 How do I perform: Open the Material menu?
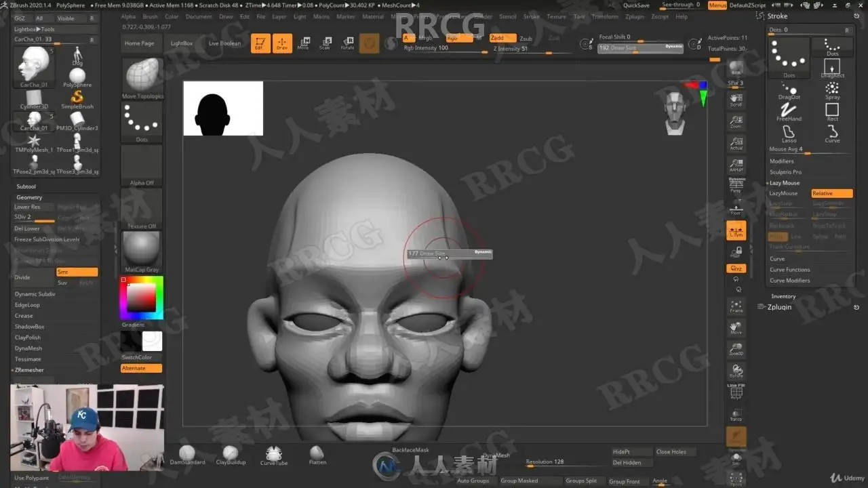(373, 16)
